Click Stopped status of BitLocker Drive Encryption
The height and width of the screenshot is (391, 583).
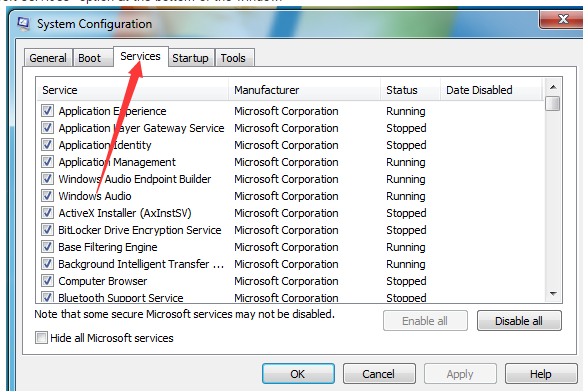click(x=406, y=230)
